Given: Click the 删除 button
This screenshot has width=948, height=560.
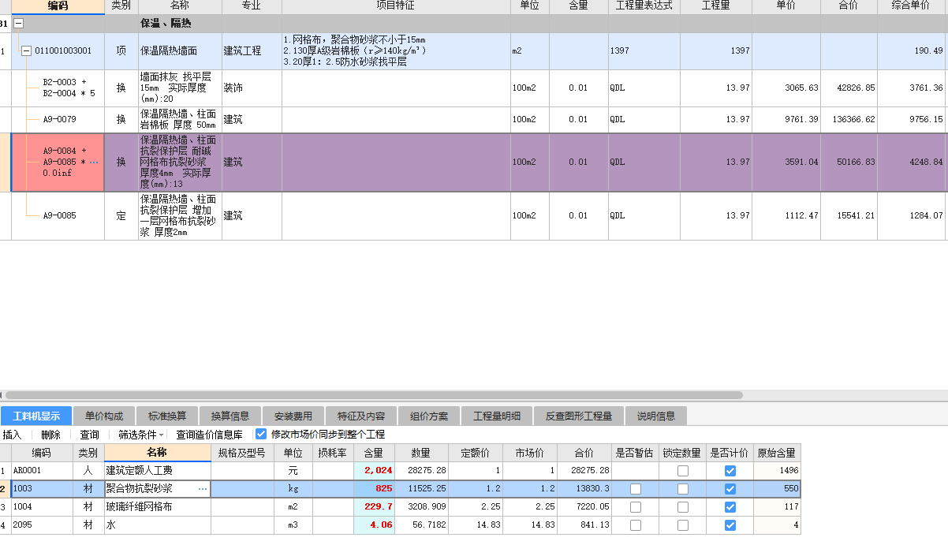Looking at the screenshot, I should click(x=50, y=435).
